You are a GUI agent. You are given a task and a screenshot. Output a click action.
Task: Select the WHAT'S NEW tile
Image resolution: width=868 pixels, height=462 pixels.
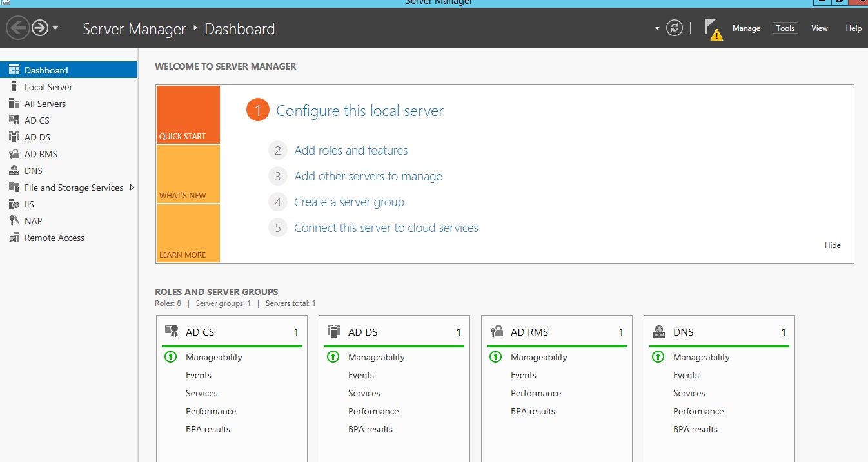pyautogui.click(x=188, y=174)
